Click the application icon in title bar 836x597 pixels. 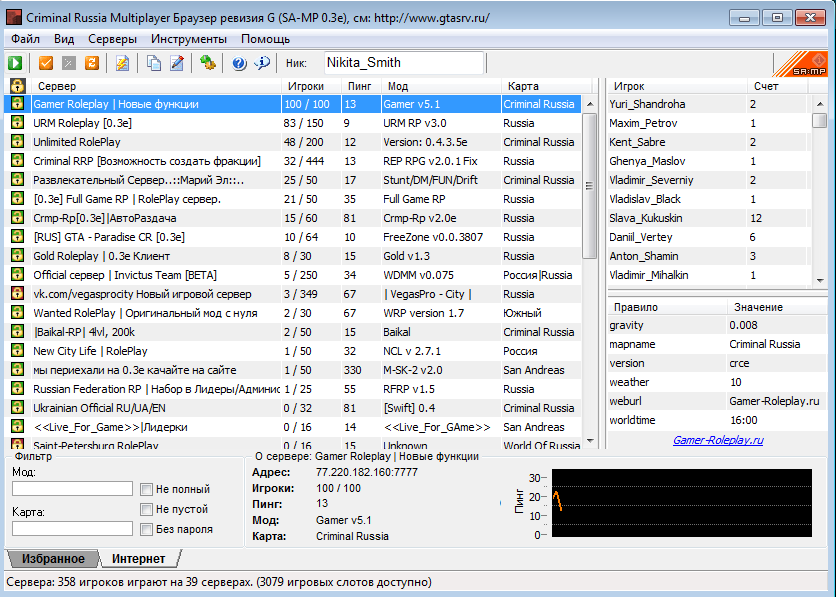click(14, 18)
